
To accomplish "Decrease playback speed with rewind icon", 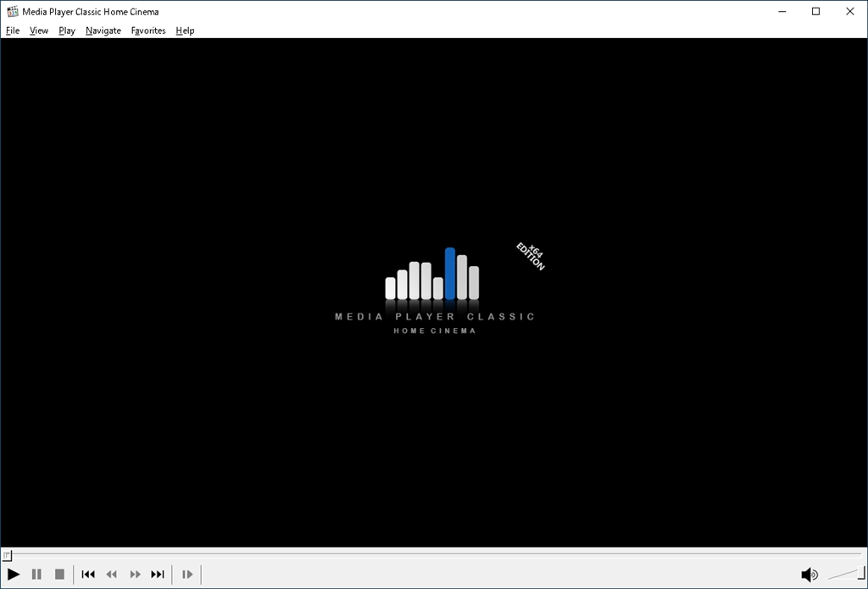I will 111,575.
